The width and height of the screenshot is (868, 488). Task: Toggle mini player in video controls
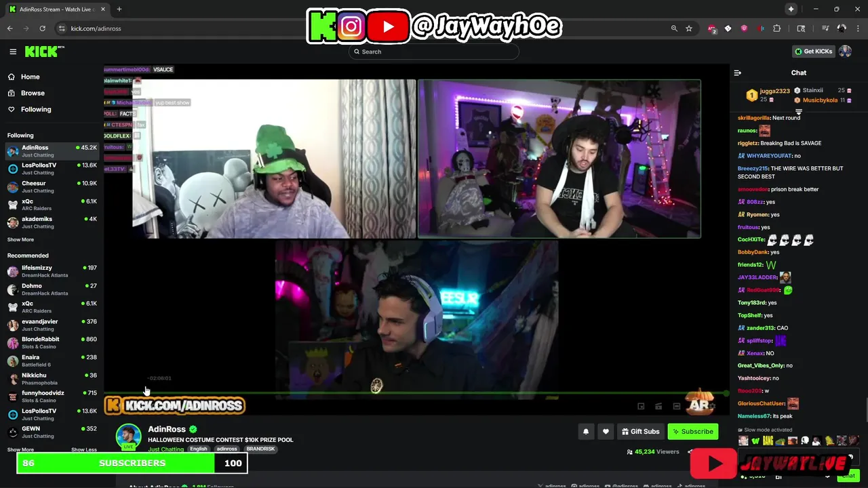(641, 407)
